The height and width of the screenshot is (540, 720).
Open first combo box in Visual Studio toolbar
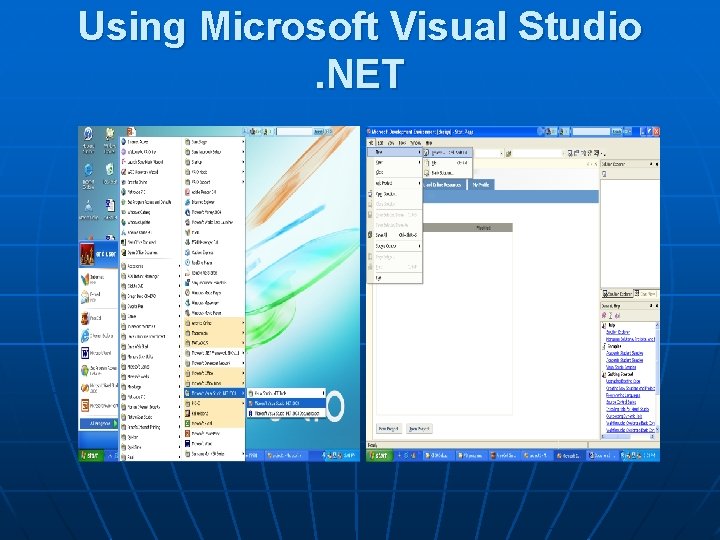pyautogui.click(x=488, y=153)
